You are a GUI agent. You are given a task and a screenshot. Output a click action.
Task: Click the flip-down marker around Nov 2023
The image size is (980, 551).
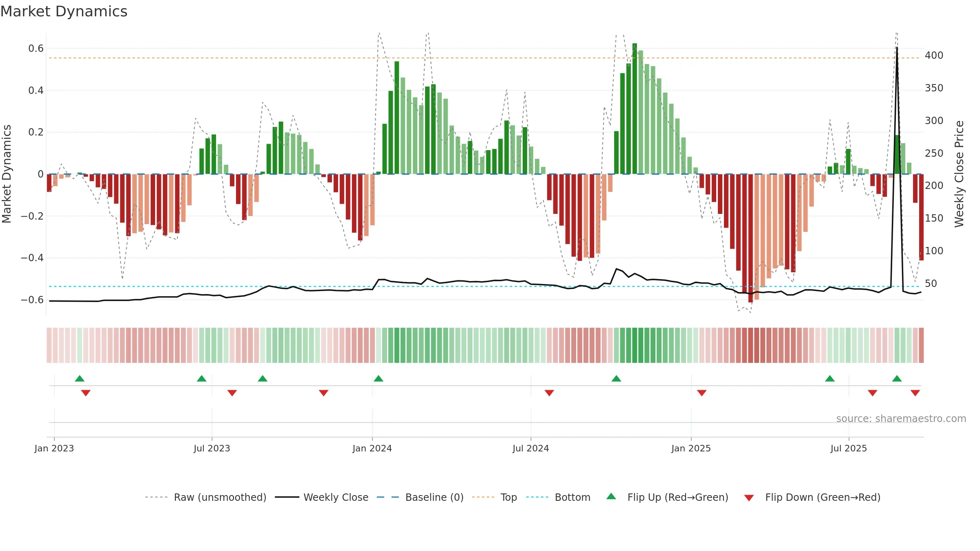click(323, 393)
